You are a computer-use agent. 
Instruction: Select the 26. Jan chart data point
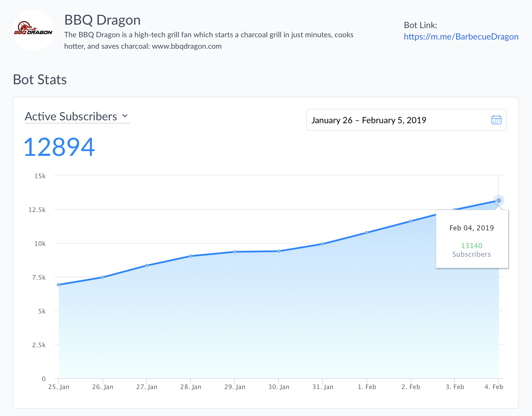tap(103, 277)
